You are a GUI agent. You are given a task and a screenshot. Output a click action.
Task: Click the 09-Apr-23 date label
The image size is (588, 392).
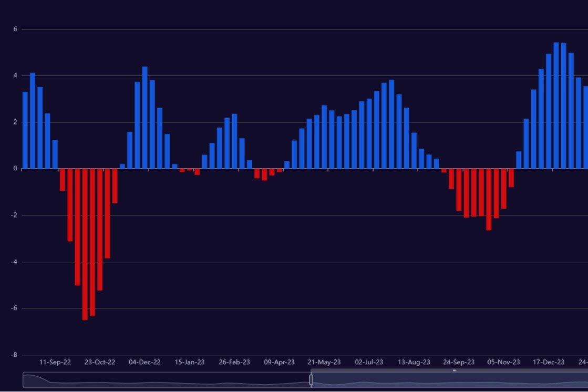point(279,363)
